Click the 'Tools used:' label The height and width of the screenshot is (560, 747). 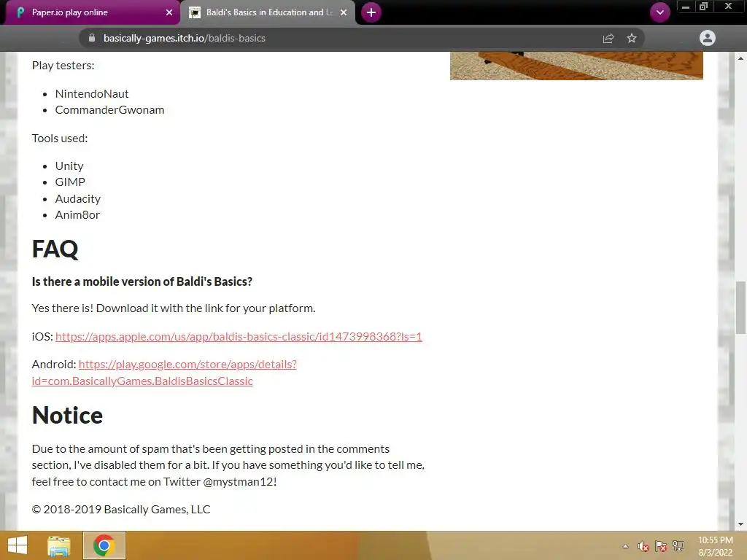pyautogui.click(x=60, y=138)
